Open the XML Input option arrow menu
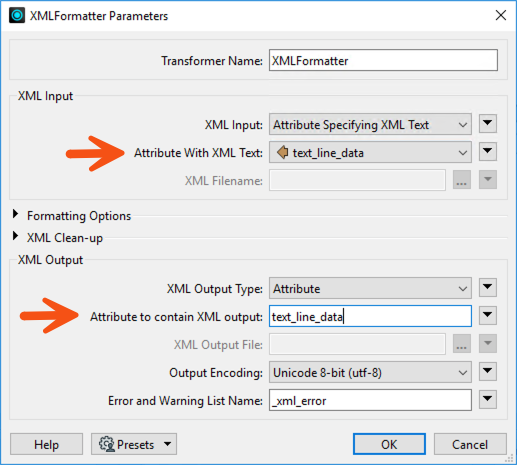This screenshot has width=517, height=465. [488, 124]
